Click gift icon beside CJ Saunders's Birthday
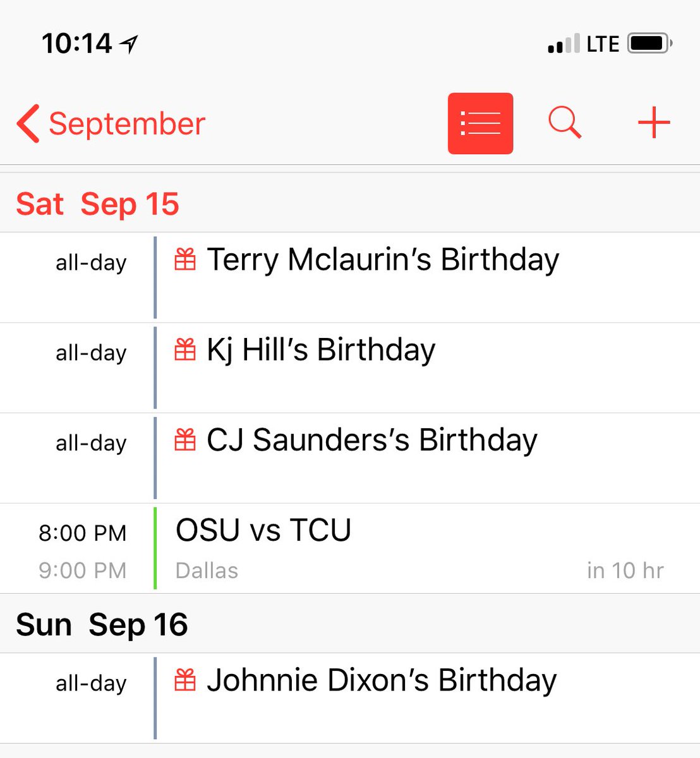Viewport: 700px width, 758px height. (184, 440)
